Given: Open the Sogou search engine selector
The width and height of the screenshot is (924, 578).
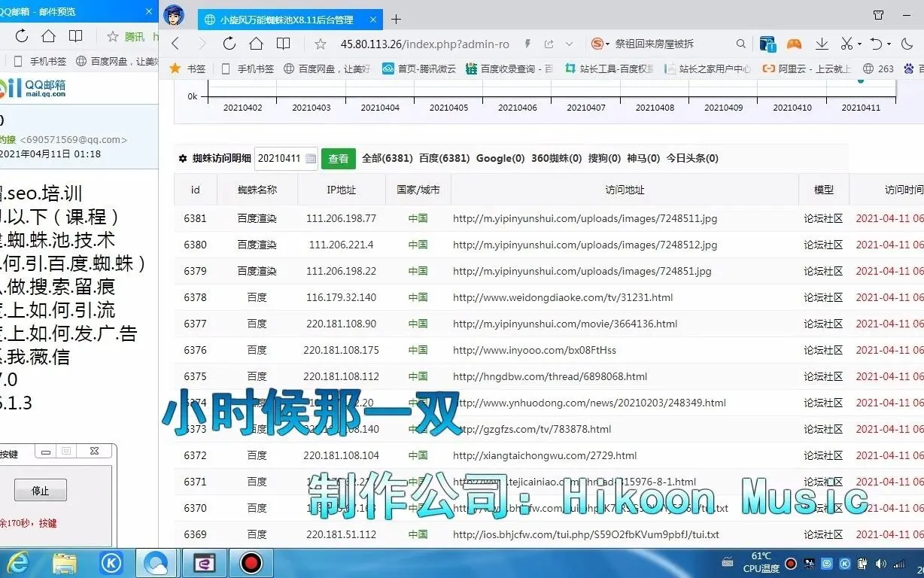Looking at the screenshot, I should 600,44.
